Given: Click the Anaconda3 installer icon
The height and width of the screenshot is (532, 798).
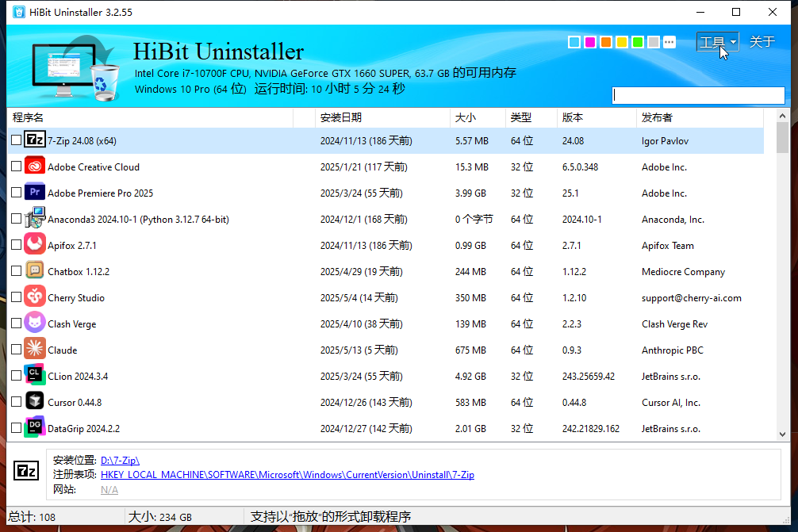Looking at the screenshot, I should (x=34, y=218).
